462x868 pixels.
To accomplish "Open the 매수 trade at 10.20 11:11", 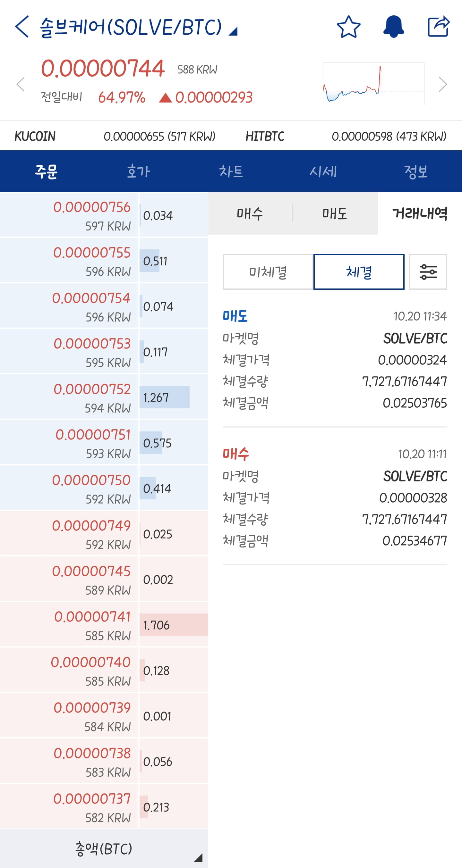I will pos(335,497).
